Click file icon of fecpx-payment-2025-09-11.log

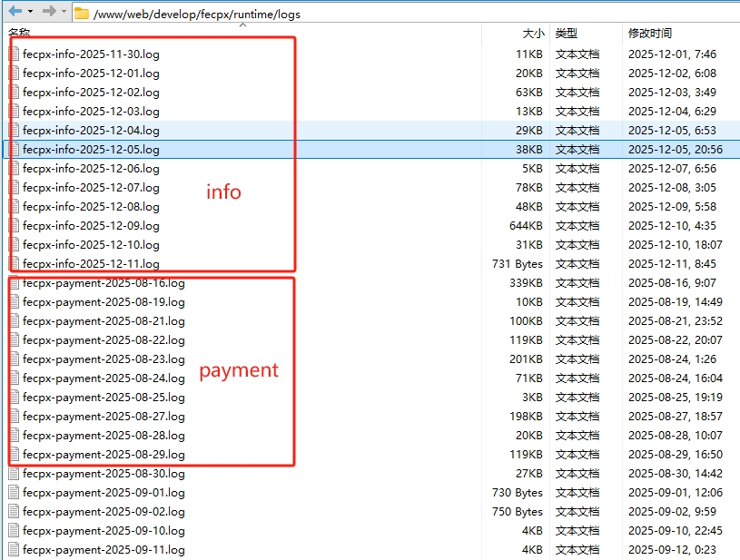[x=14, y=549]
